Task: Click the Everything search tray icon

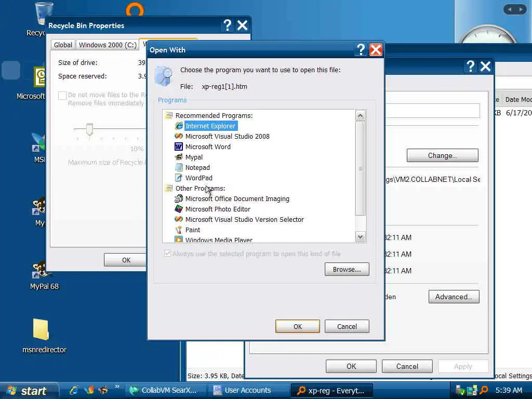Action: (x=484, y=390)
